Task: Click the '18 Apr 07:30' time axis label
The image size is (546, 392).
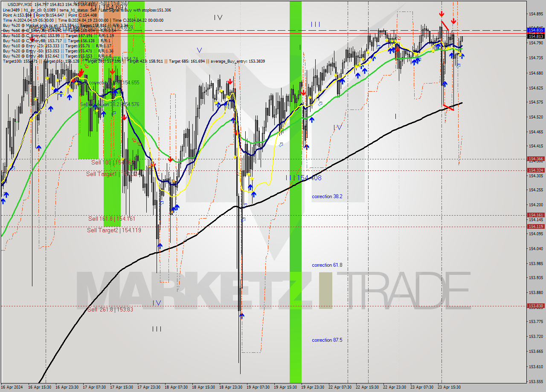Action: pos(176,387)
